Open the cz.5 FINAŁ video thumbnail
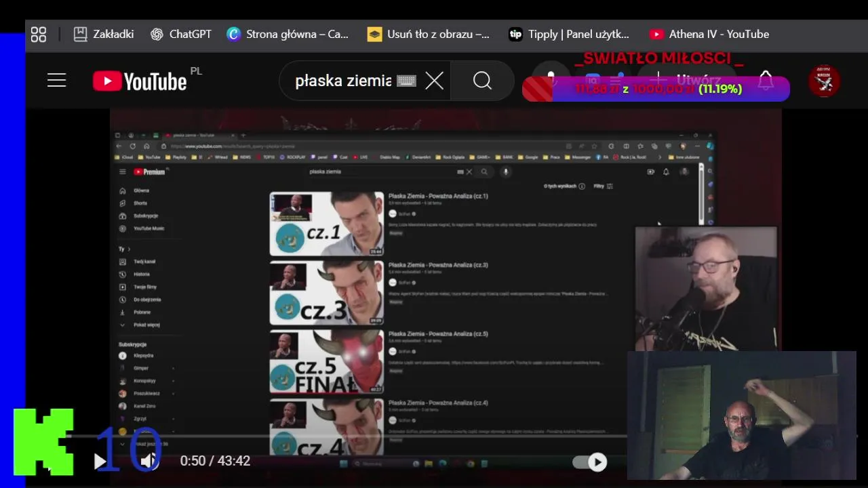Image resolution: width=868 pixels, height=488 pixels. 327,361
